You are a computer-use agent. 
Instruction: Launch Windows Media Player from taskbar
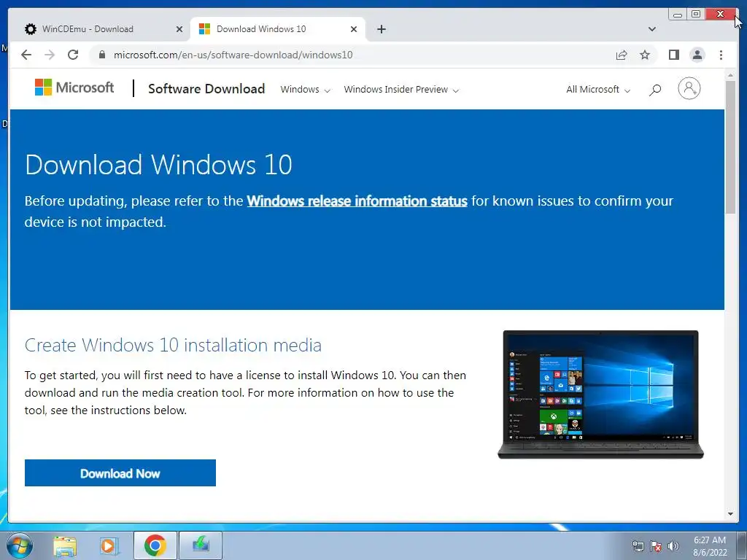109,545
